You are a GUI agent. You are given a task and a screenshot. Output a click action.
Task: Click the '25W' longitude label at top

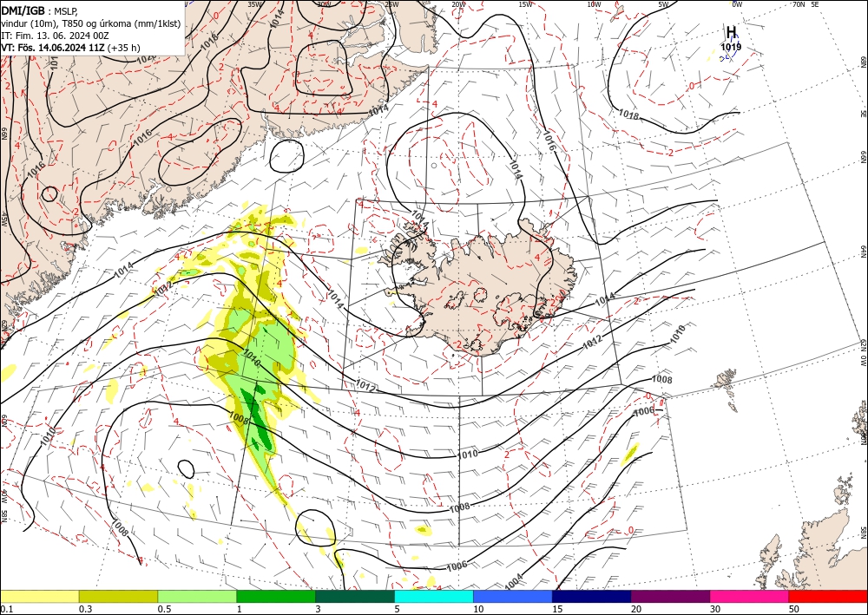tap(392, 3)
